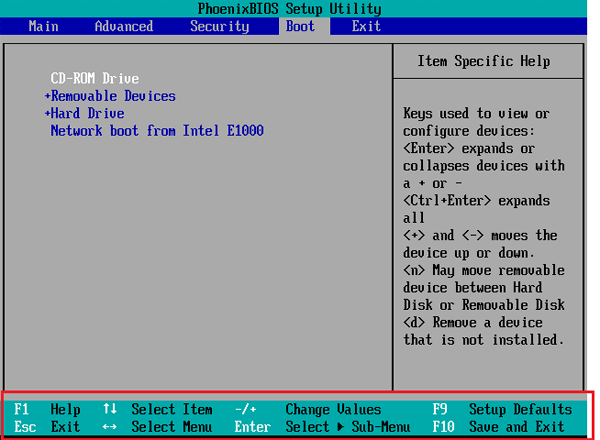The width and height of the screenshot is (600, 440).
Task: Click the Select Menu footer label
Action: tap(172, 427)
